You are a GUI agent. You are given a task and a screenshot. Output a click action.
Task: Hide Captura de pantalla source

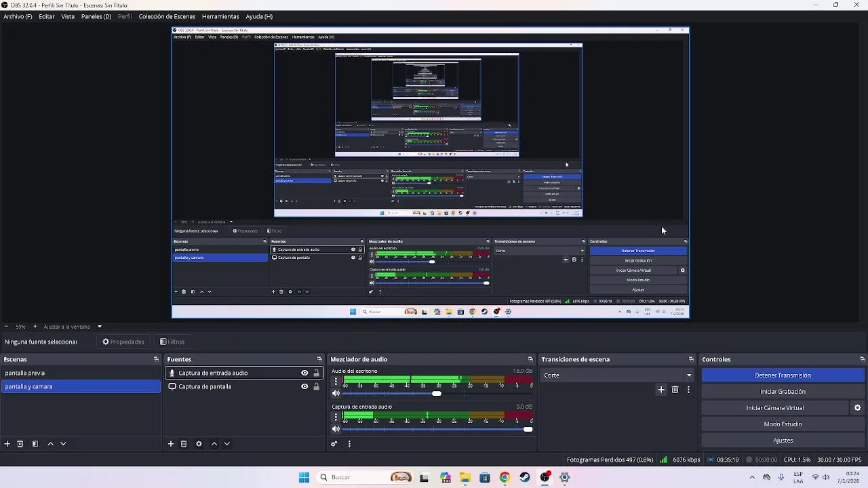(304, 386)
